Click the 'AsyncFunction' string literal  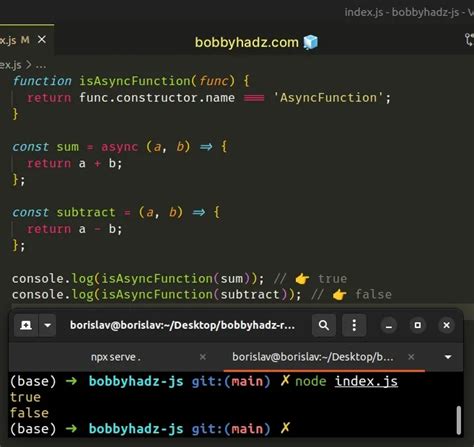(328, 98)
